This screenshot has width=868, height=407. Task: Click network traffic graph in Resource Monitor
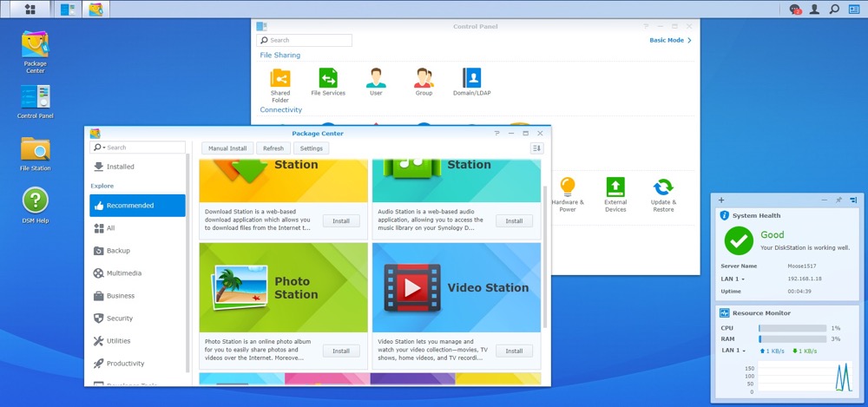[x=806, y=377]
